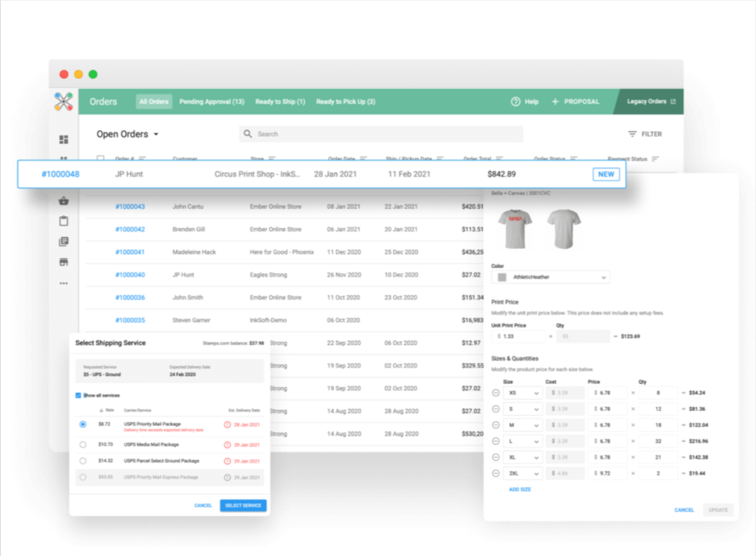Click sort icon next to Order Date column
756x556 pixels.
364,159
